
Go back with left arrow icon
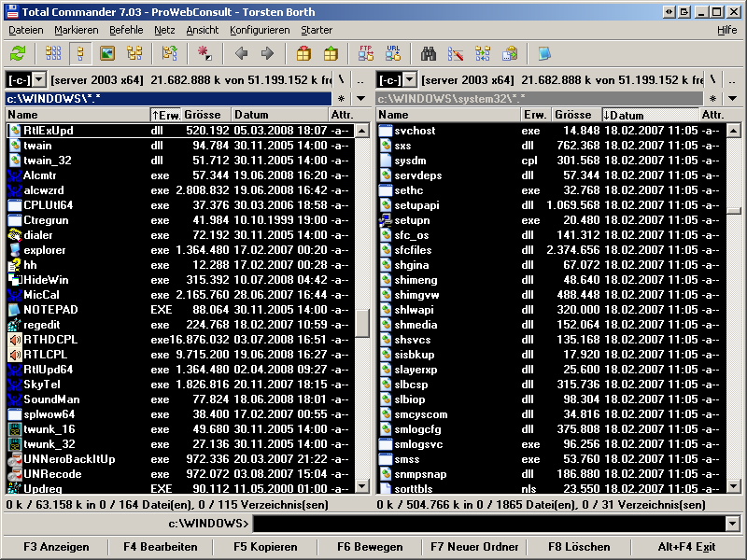[x=242, y=53]
